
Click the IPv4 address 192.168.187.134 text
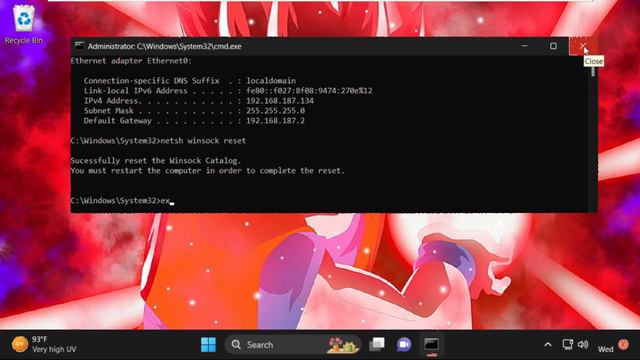(280, 101)
